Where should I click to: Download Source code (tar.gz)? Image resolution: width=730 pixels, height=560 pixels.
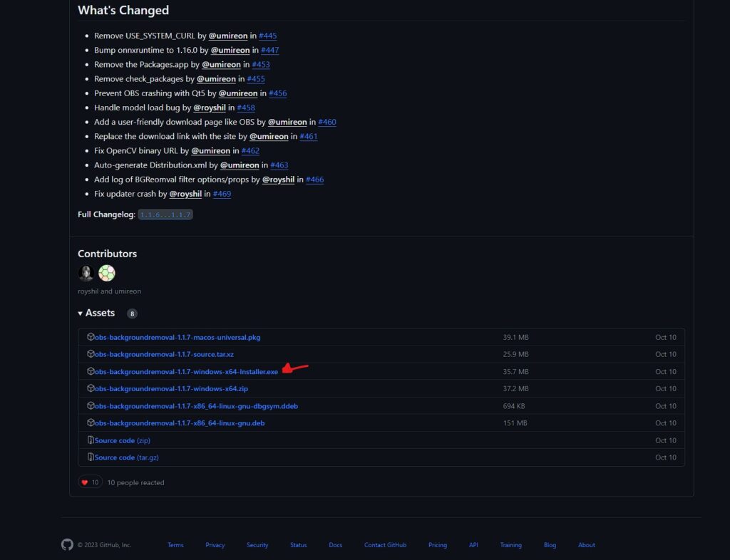tap(127, 457)
